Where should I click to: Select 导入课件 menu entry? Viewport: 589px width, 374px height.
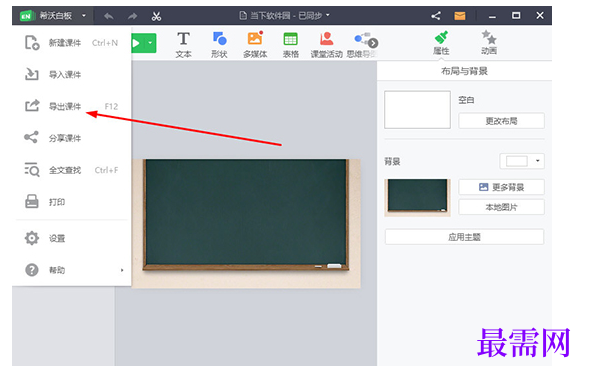pyautogui.click(x=71, y=74)
